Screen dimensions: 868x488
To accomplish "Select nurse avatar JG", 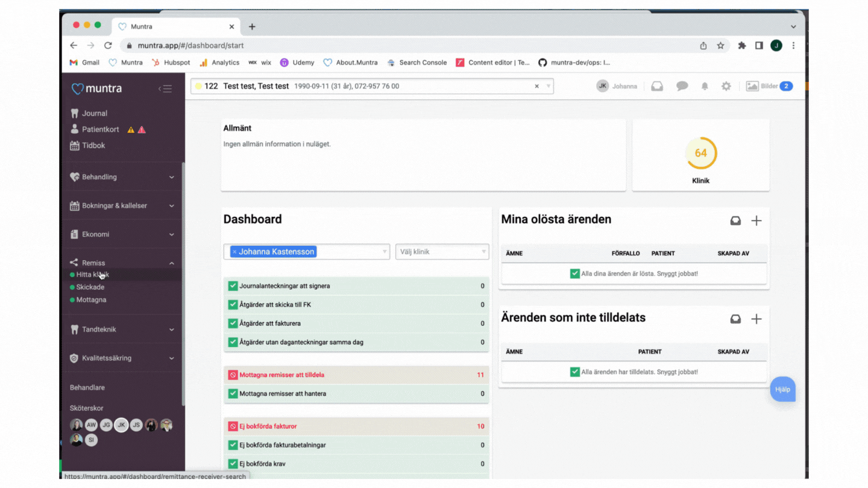I will [106, 425].
